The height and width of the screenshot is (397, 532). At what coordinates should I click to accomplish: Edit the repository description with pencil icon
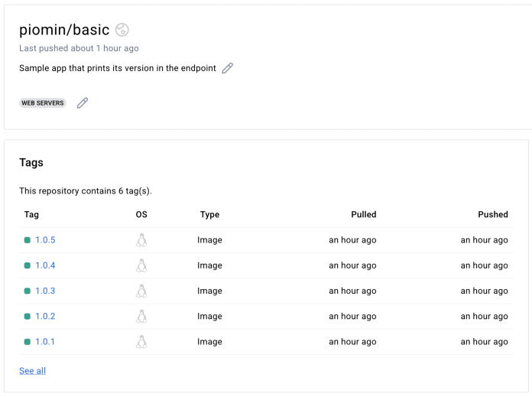pyautogui.click(x=227, y=68)
